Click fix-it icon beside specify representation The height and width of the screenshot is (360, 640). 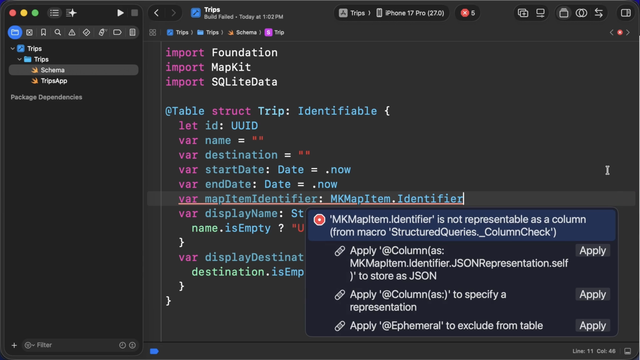(x=340, y=294)
